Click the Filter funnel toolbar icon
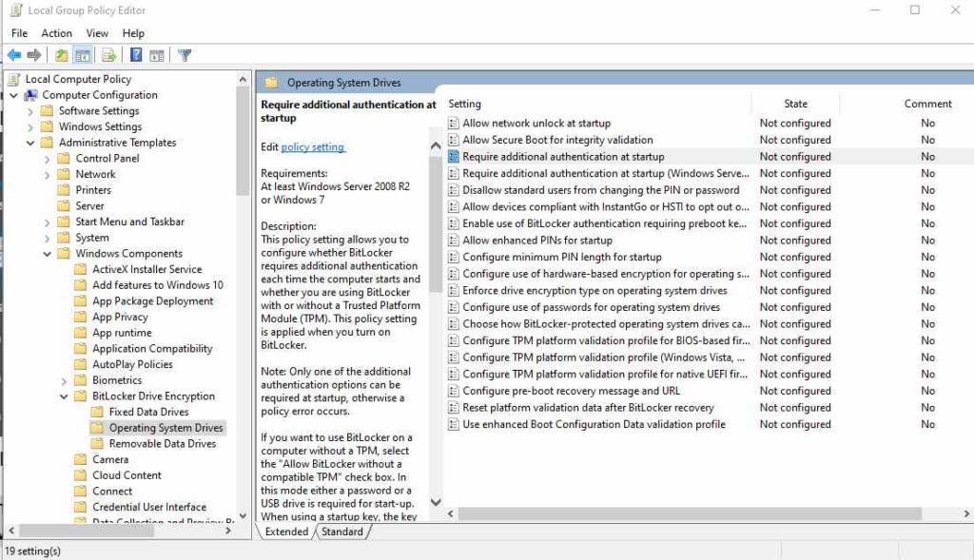Viewport: 974px width, 560px height. 185,55
